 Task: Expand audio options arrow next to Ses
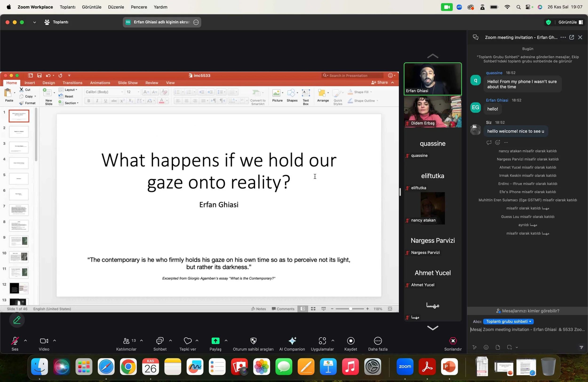[25, 341]
